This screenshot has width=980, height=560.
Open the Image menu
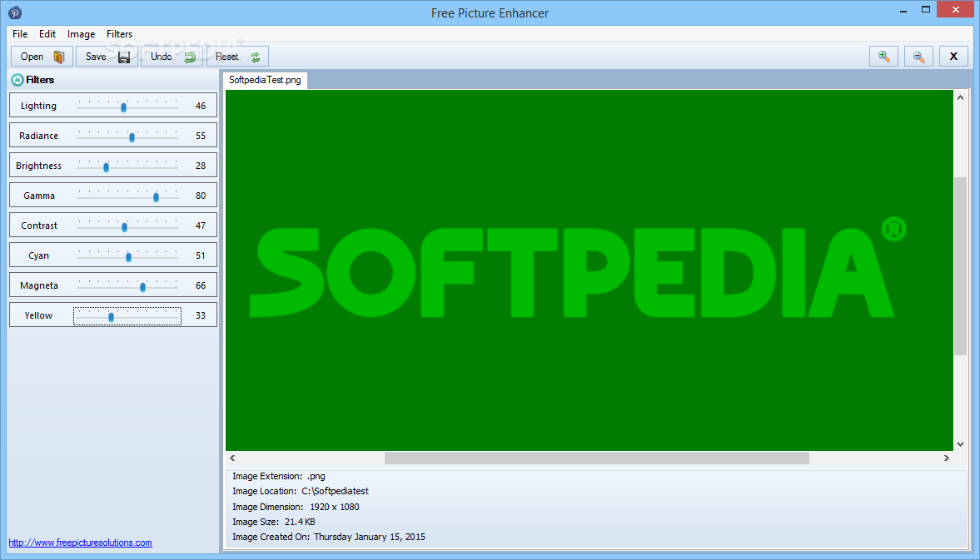point(82,34)
